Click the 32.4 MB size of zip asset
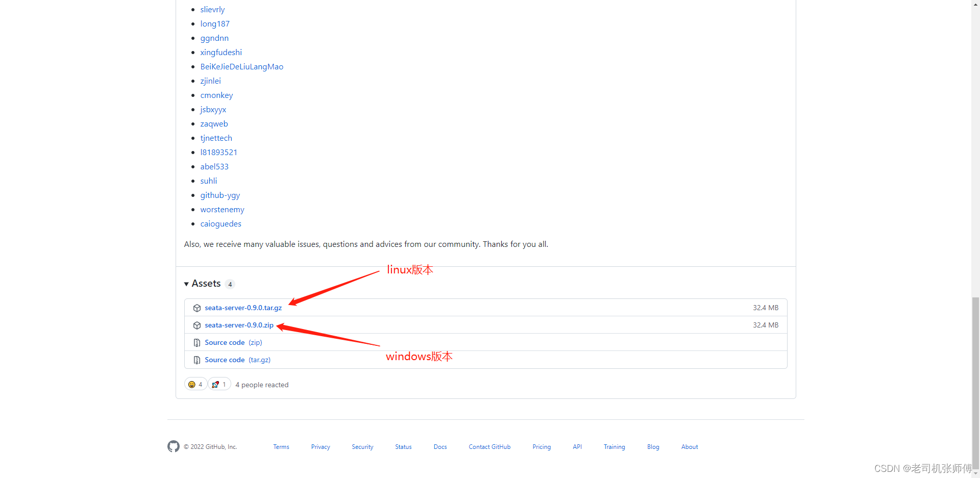 pos(766,325)
